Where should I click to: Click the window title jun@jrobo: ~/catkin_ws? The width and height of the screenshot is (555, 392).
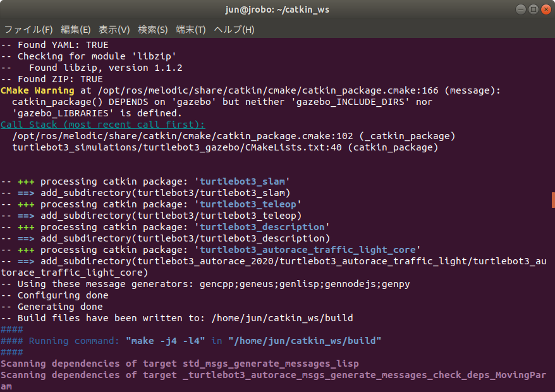tap(277, 9)
